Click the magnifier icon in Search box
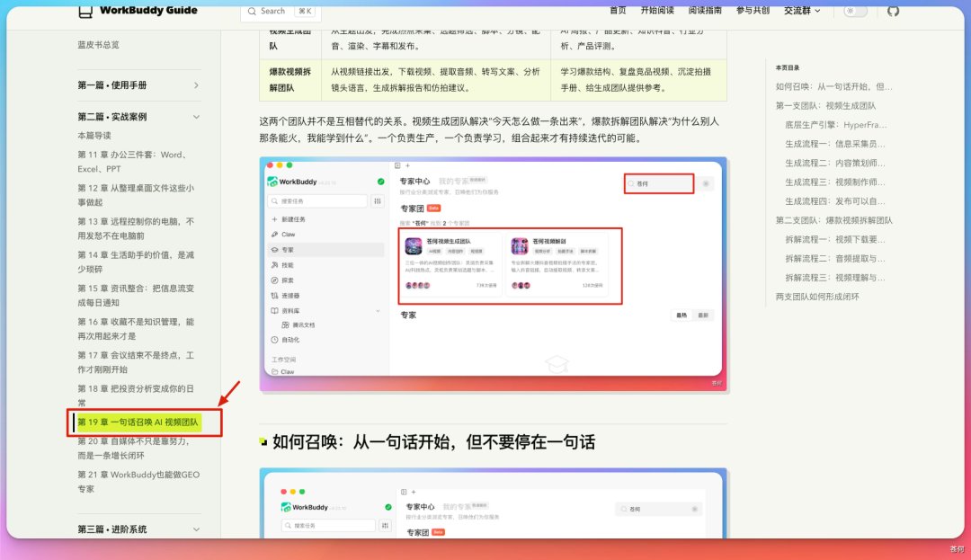The width and height of the screenshot is (971, 560). click(x=252, y=11)
